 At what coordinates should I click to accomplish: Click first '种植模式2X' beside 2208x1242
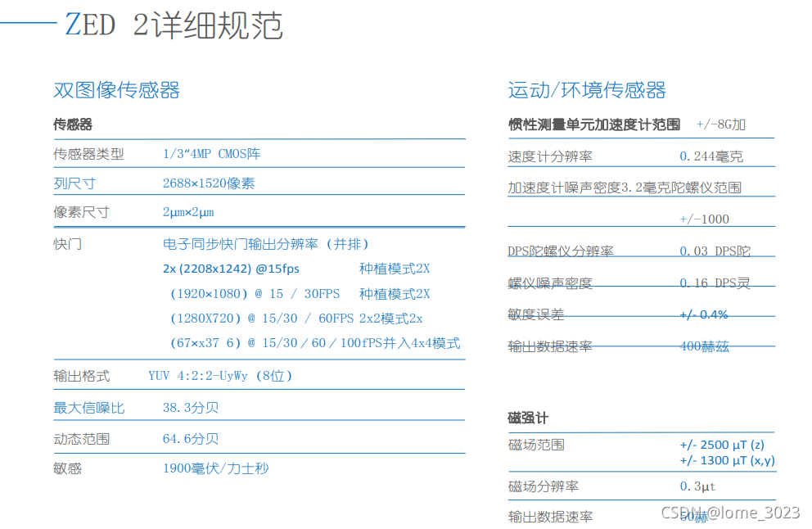pyautogui.click(x=395, y=269)
